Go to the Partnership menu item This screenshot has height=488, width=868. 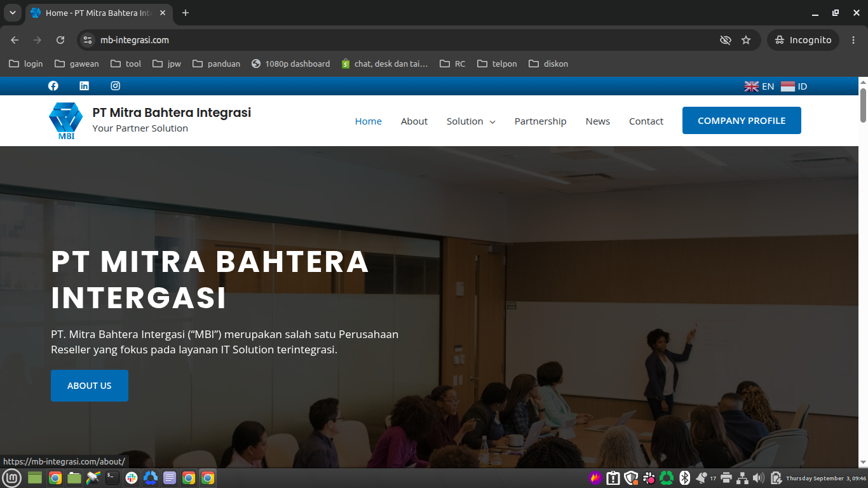tap(540, 121)
